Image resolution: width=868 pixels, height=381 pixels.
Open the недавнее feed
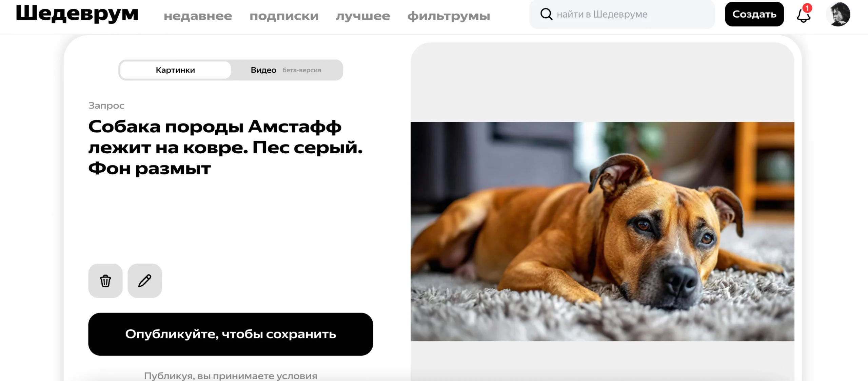pyautogui.click(x=198, y=16)
